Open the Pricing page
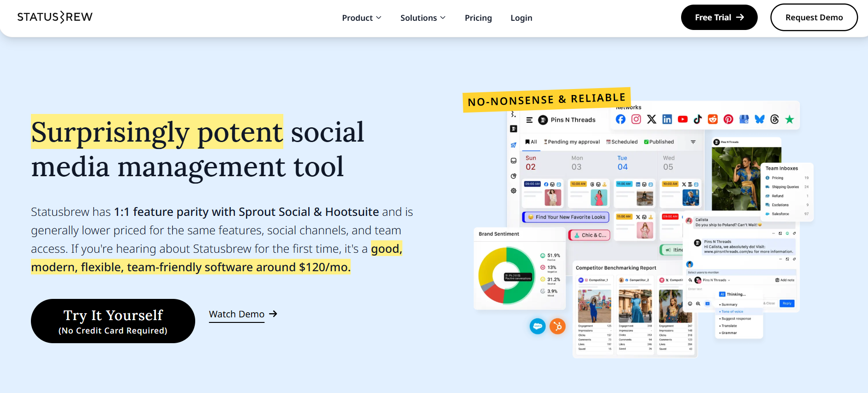Viewport: 868px width, 393px height. pyautogui.click(x=478, y=18)
